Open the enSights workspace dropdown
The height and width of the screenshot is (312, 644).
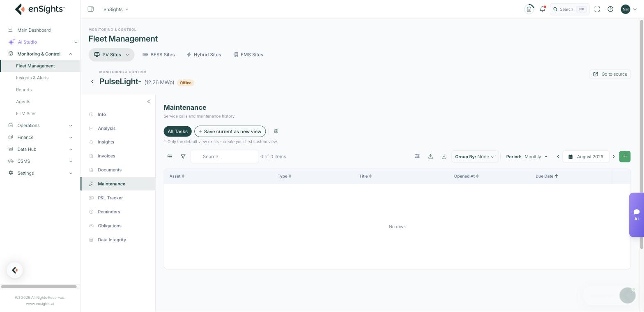tap(116, 9)
